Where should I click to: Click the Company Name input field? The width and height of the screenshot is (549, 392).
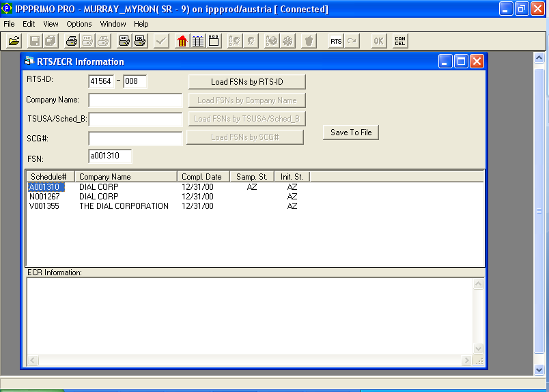135,100
